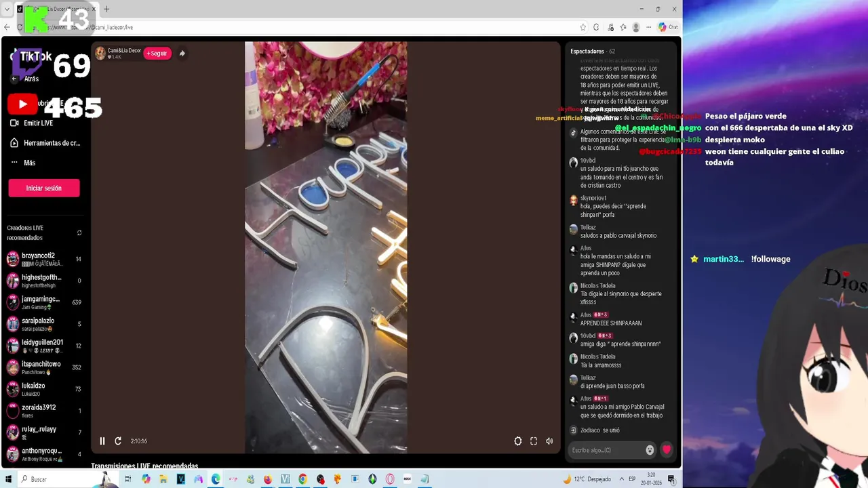Reload the live stream player

[118, 441]
